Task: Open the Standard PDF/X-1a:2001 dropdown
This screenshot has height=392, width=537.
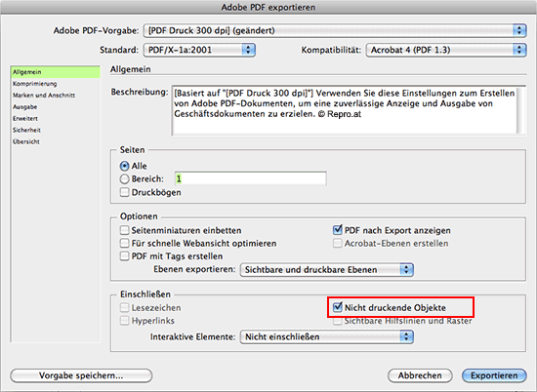Action: (x=199, y=50)
